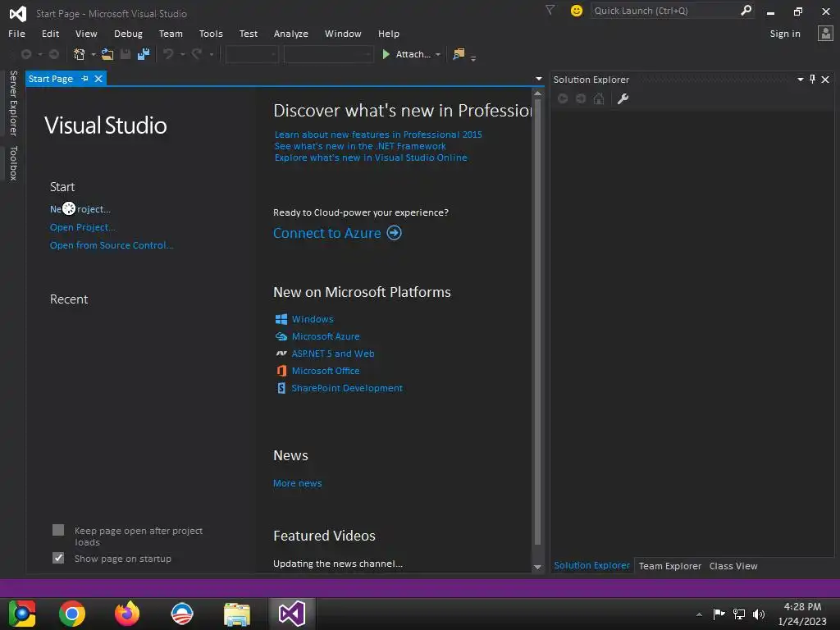Open the Analyze menu

click(291, 33)
